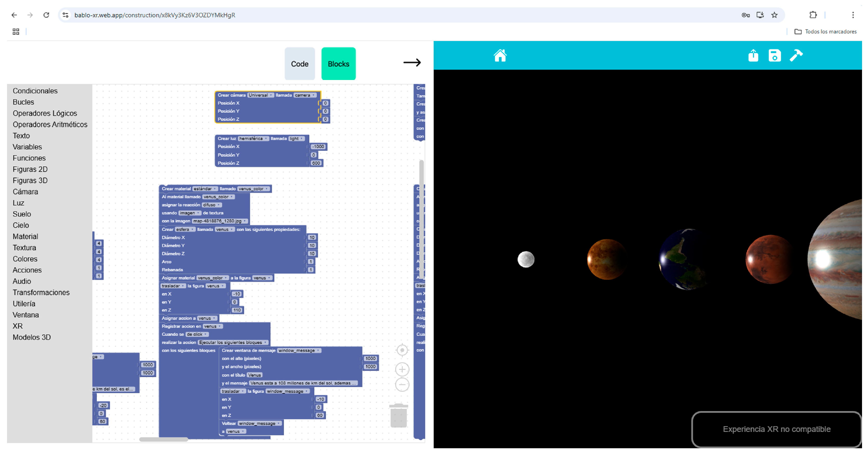Image resolution: width=868 pixels, height=455 pixels.
Task: Open the light name dropdown
Action: pos(296,138)
